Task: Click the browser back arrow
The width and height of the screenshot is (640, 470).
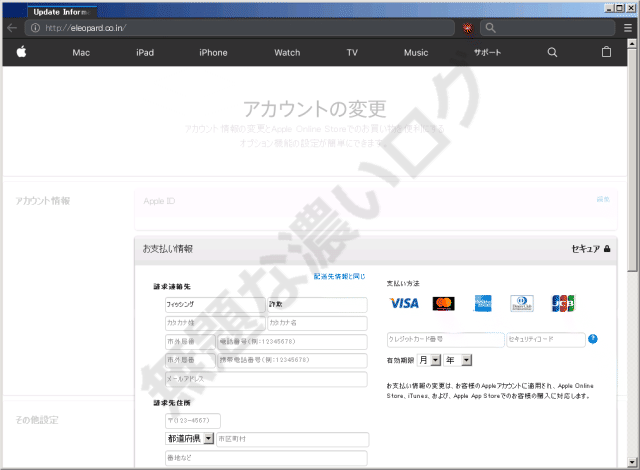Action: point(12,28)
